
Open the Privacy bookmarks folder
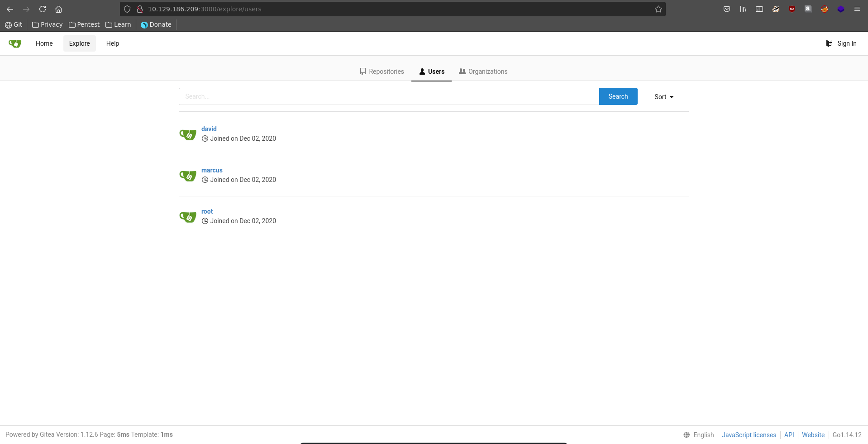pyautogui.click(x=48, y=24)
